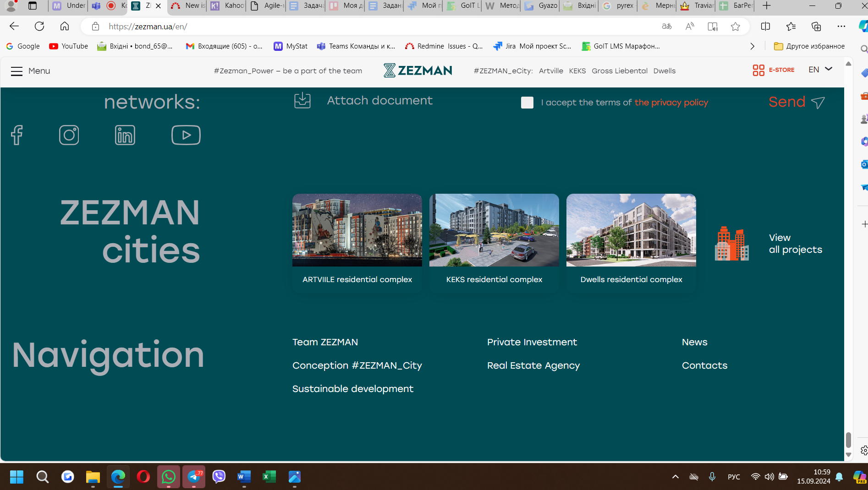The height and width of the screenshot is (490, 868).
Task: Open the Facebook social network icon
Action: pyautogui.click(x=17, y=135)
